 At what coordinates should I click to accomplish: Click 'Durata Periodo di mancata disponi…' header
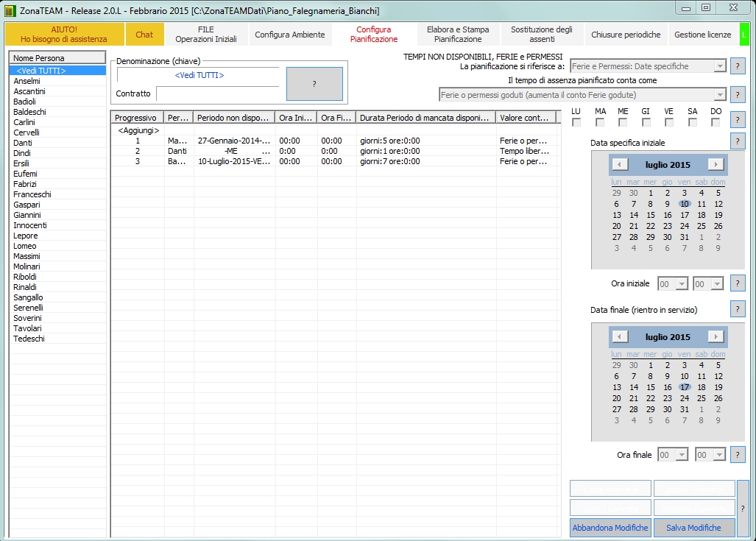point(425,118)
